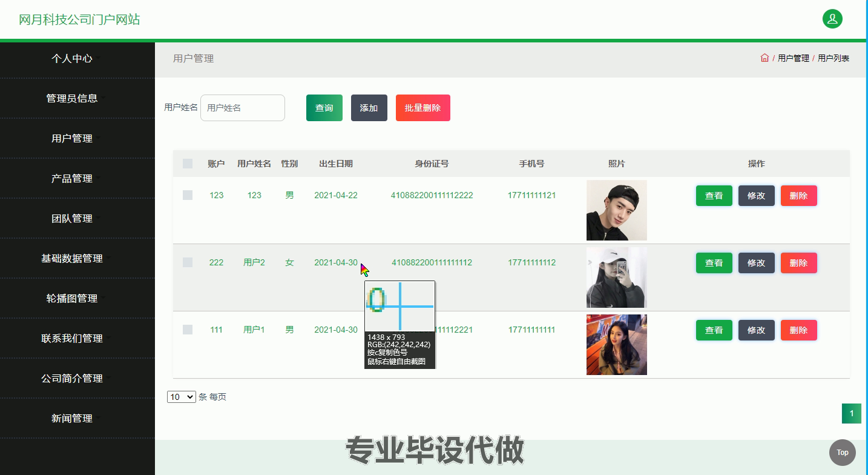
Task: Check the row checkbox for account 123
Action: click(x=188, y=195)
